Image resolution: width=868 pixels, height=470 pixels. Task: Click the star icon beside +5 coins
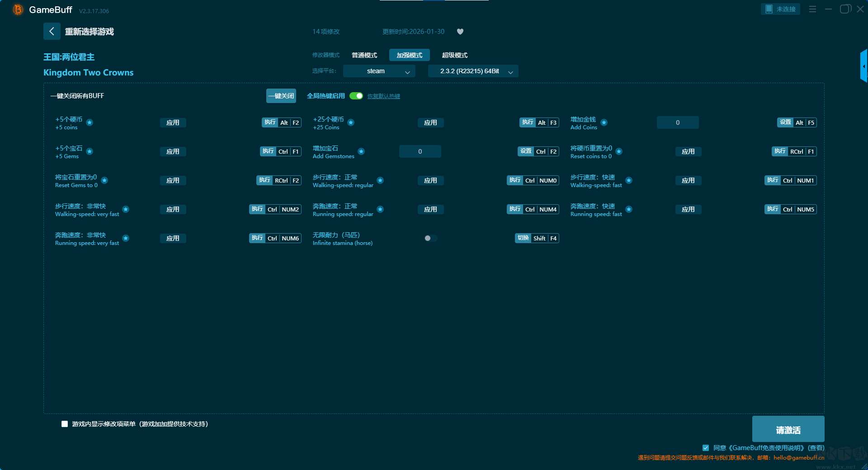click(90, 122)
